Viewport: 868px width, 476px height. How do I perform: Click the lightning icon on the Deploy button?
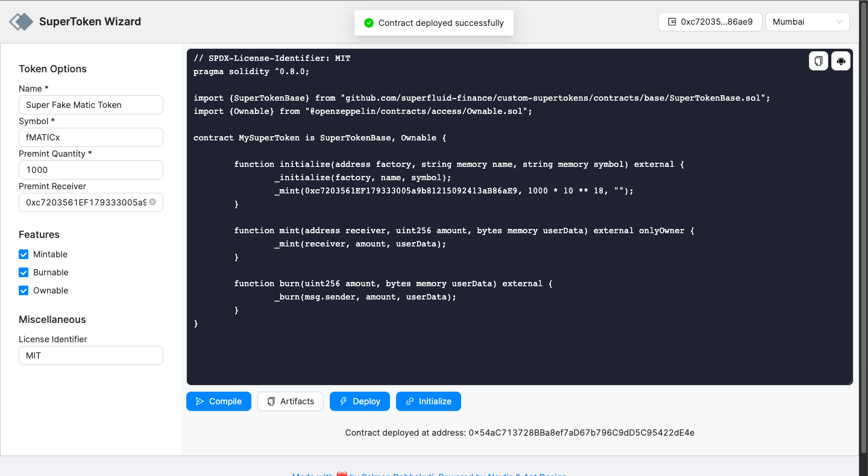[x=342, y=401]
